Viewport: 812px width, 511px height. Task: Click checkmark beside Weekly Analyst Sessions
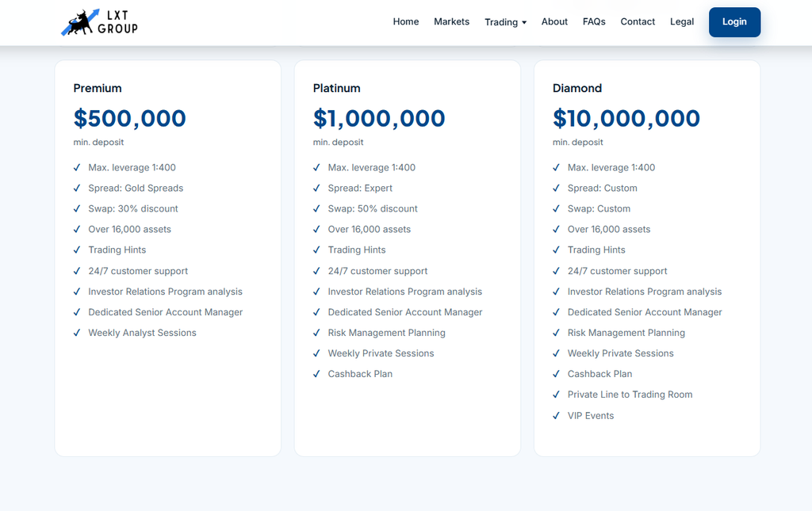pos(77,333)
